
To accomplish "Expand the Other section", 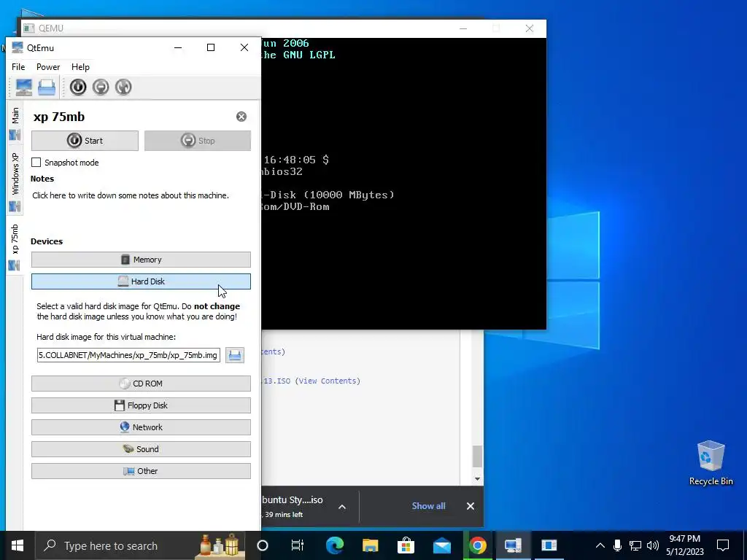I will tap(141, 471).
